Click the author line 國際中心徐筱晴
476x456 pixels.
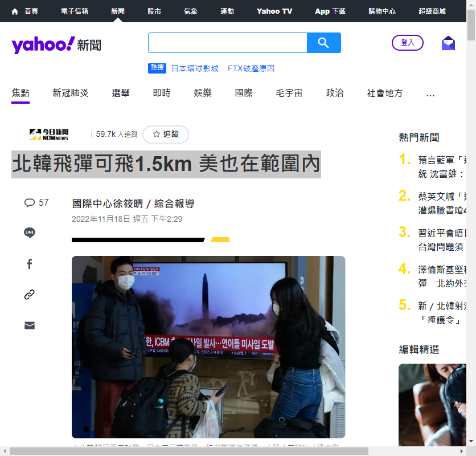(133, 203)
